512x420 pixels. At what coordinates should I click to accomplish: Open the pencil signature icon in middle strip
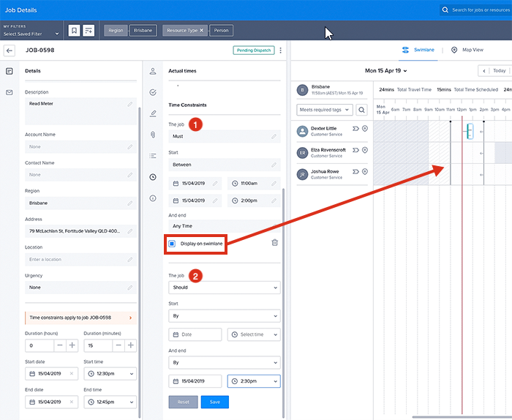click(153, 113)
